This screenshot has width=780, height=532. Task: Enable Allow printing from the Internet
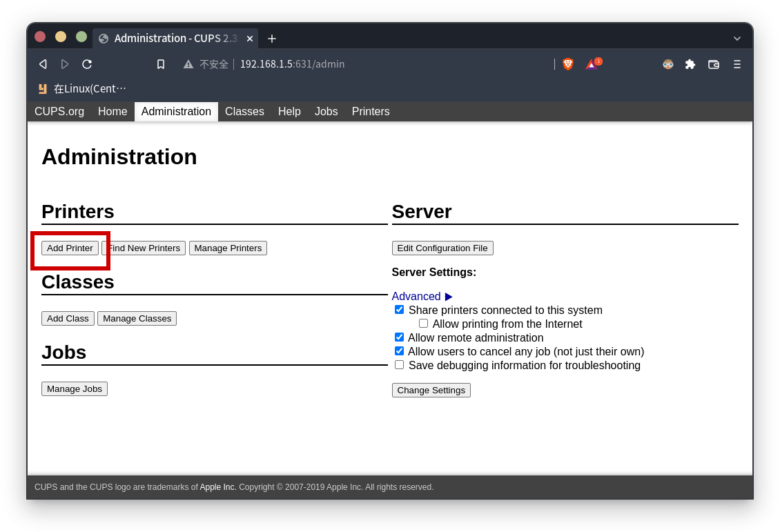(423, 324)
